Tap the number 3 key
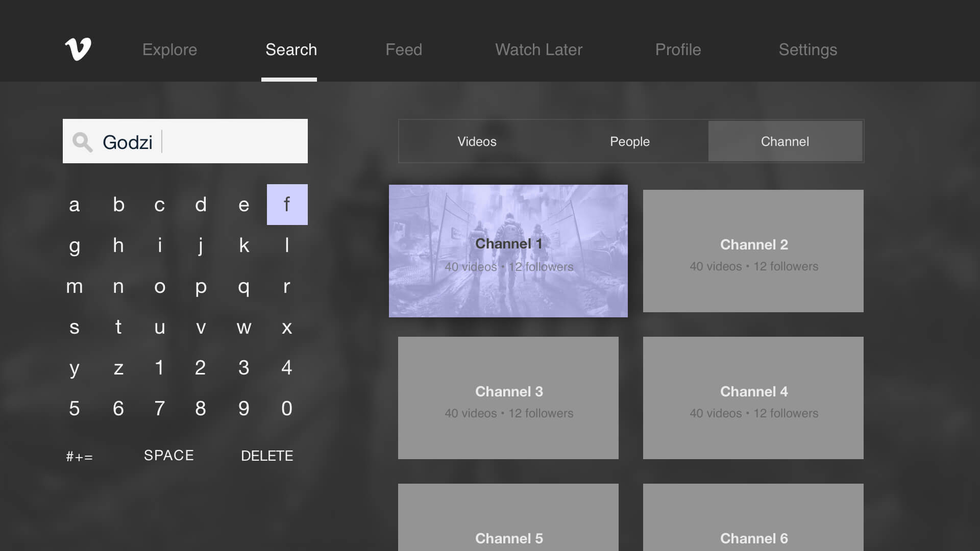 tap(244, 368)
